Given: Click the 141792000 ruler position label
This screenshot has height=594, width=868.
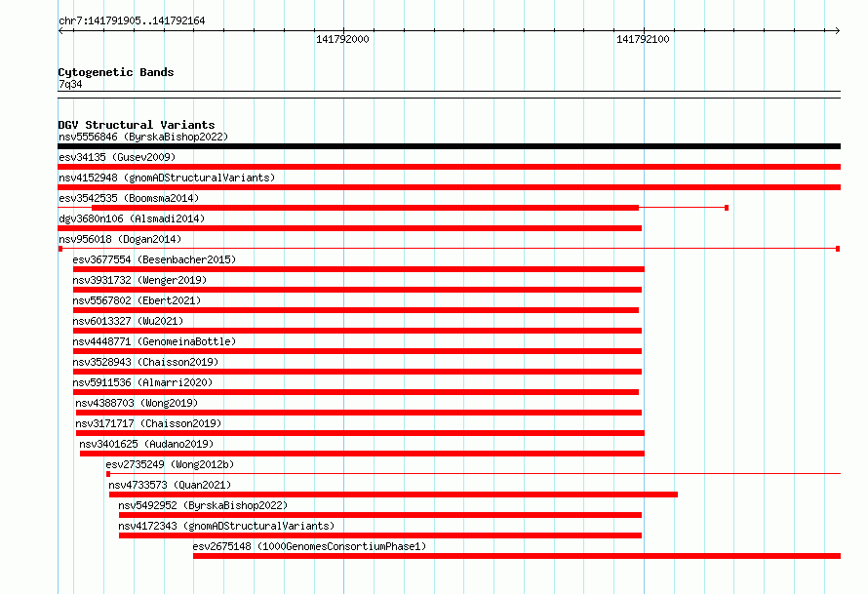Looking at the screenshot, I should [342, 39].
